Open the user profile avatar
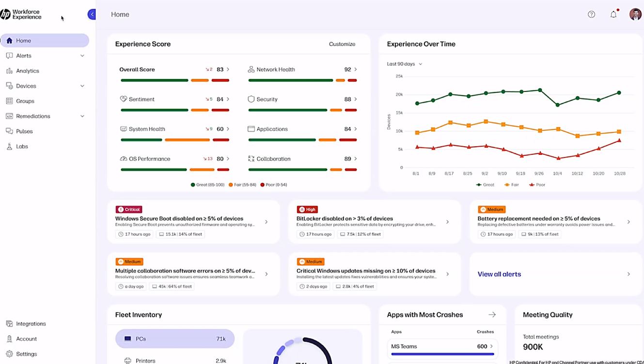The image size is (644, 364). point(635,14)
